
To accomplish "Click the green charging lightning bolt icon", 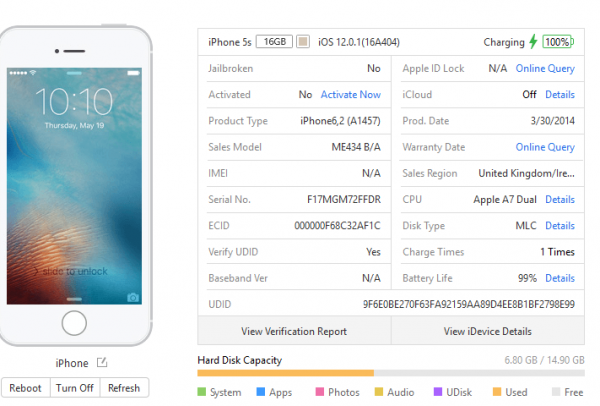I will coord(533,42).
